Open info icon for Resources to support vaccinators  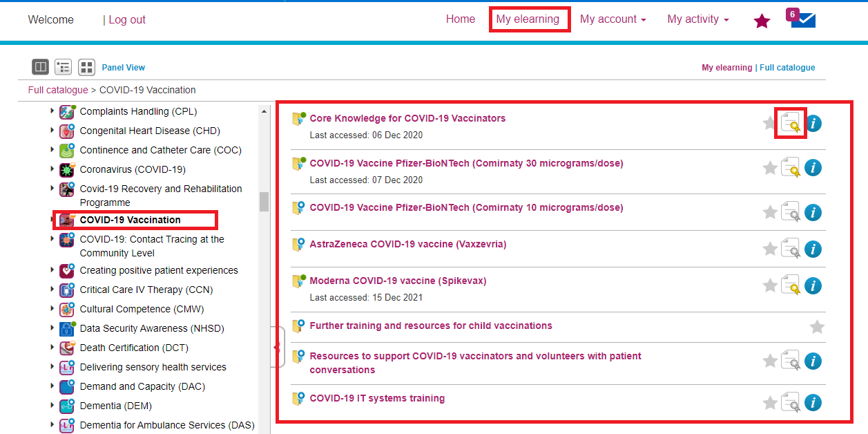tap(813, 361)
